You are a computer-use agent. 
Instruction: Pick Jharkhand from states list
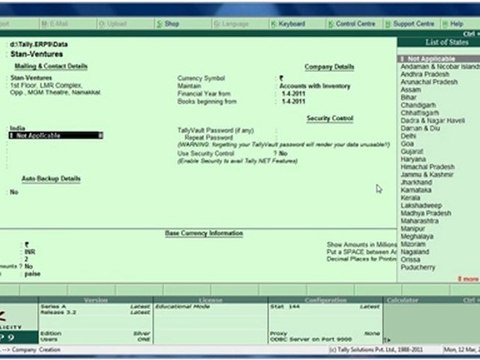416,182
